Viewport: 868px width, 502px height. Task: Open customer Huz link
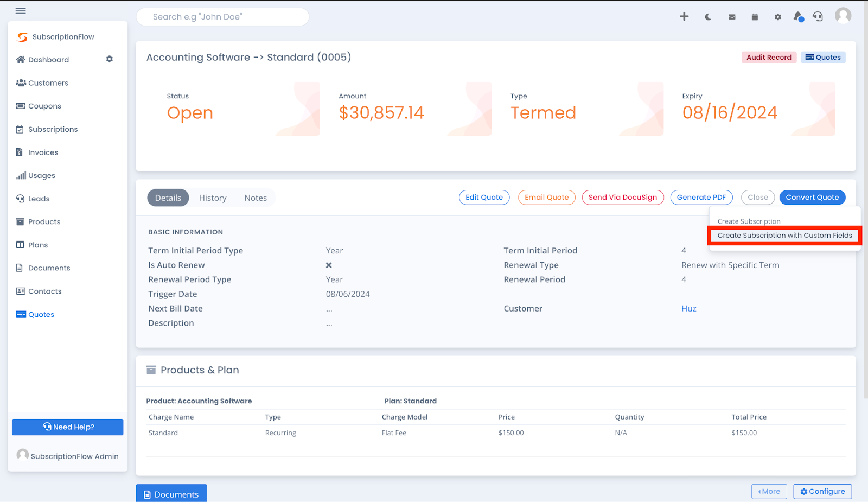[x=689, y=309]
